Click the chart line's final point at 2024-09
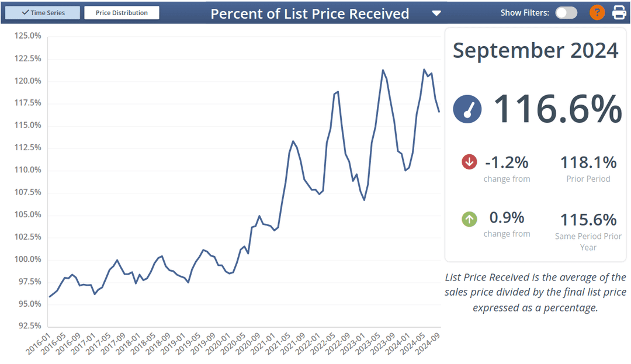 [439, 111]
